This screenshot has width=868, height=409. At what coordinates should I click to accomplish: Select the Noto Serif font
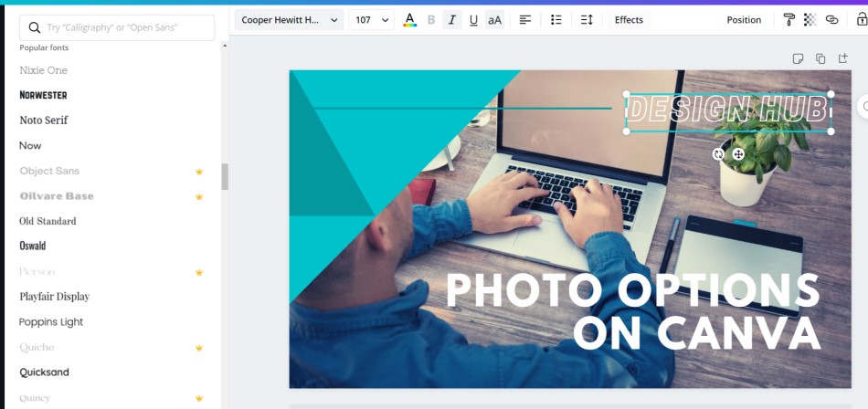44,121
